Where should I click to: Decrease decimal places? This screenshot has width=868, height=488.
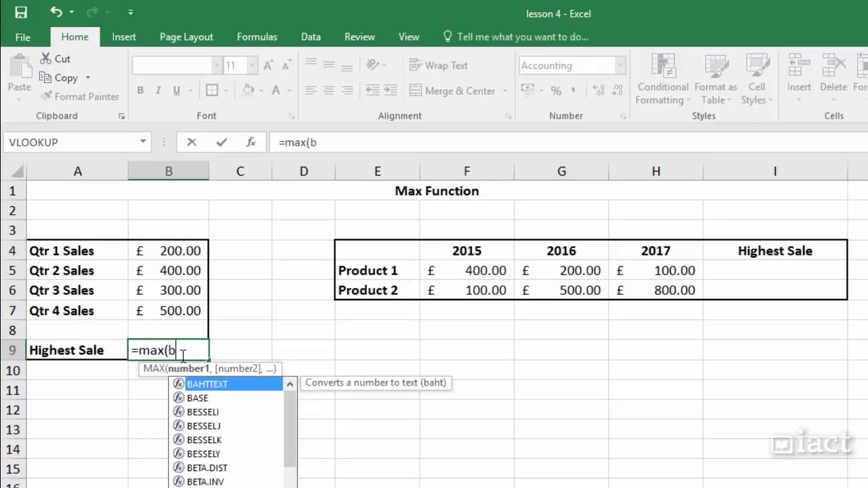[x=616, y=91]
